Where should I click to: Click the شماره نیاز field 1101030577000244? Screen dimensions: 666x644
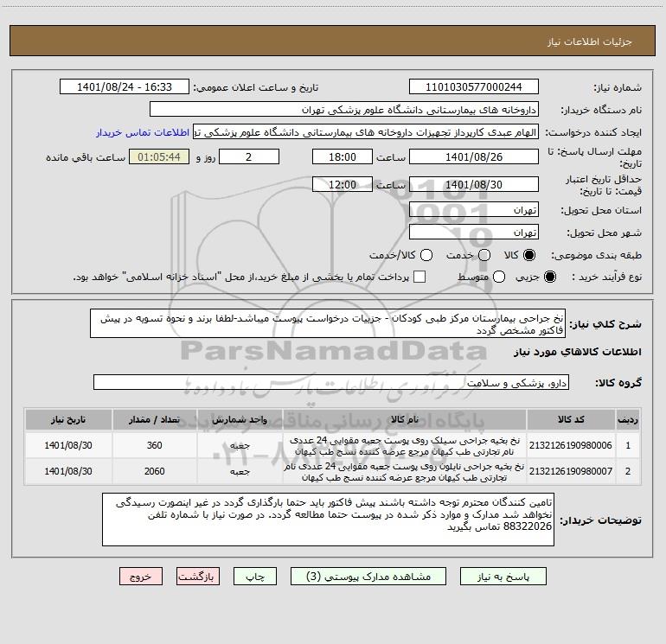pos(474,87)
